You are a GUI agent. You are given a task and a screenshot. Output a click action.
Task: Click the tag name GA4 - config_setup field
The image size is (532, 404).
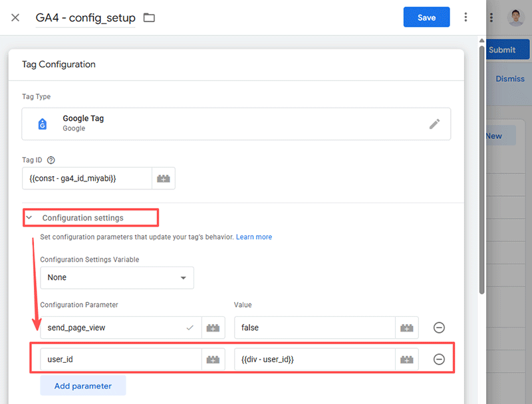(85, 18)
